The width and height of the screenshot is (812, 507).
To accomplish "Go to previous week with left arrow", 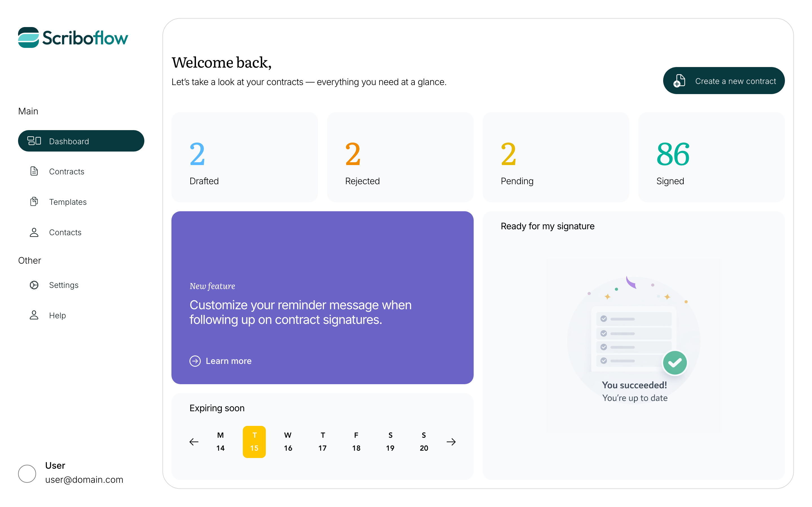I will point(194,442).
